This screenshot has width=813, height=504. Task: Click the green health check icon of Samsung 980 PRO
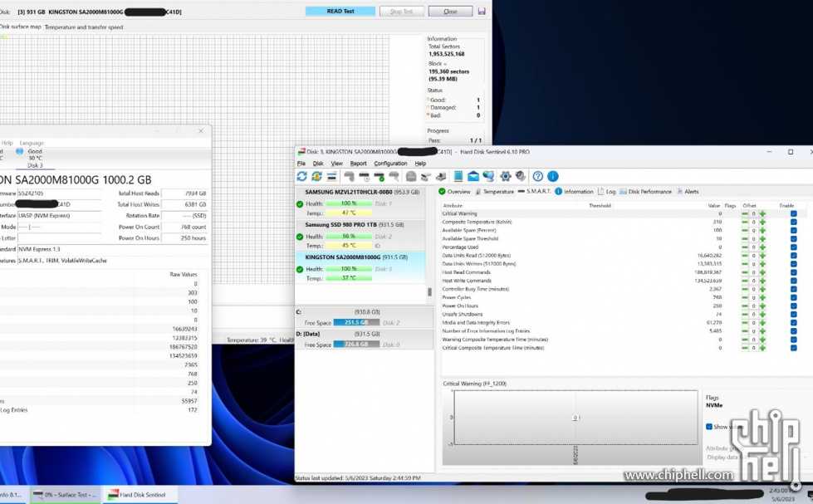pyautogui.click(x=300, y=237)
